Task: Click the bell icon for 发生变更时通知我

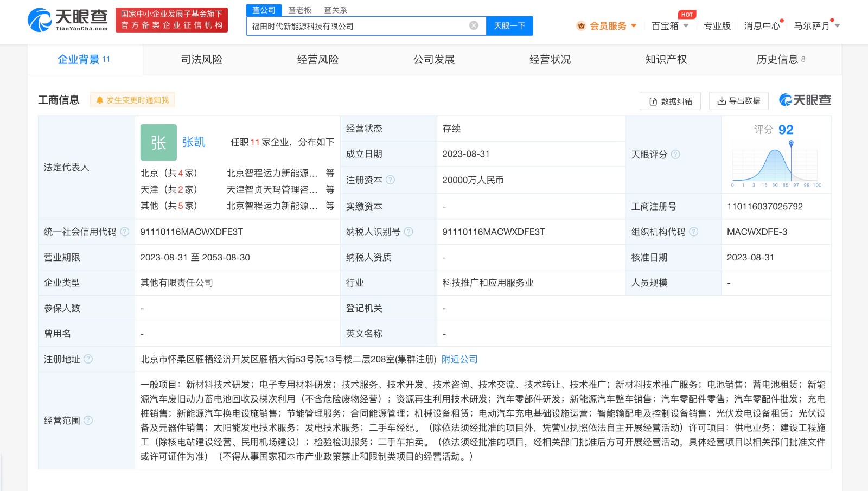Action: click(99, 99)
